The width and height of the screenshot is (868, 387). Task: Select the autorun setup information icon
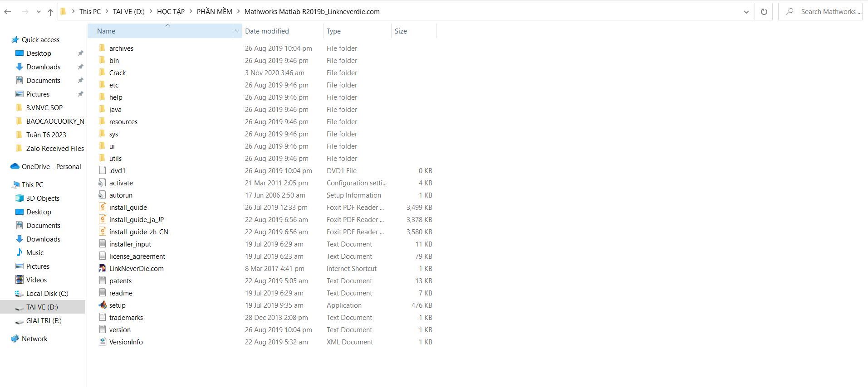(103, 195)
